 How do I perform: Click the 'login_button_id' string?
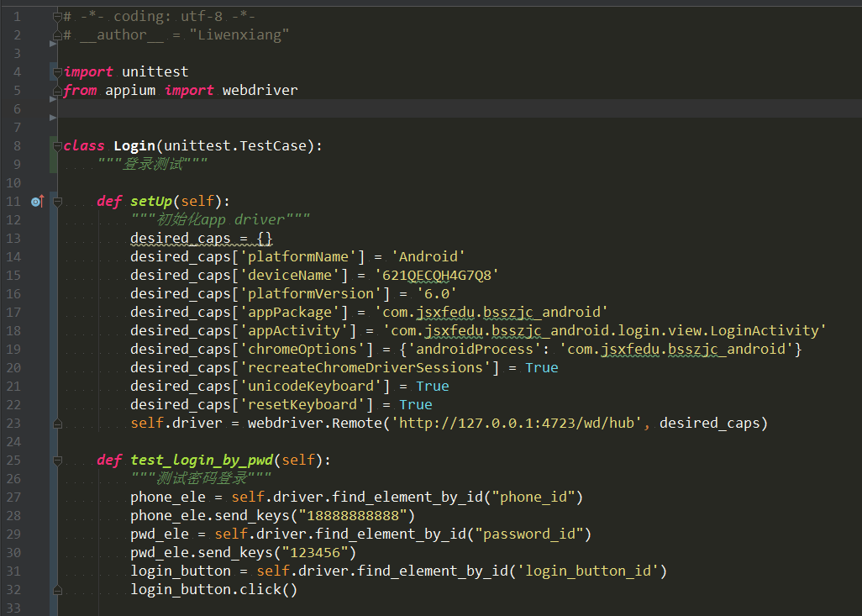pyautogui.click(x=587, y=571)
